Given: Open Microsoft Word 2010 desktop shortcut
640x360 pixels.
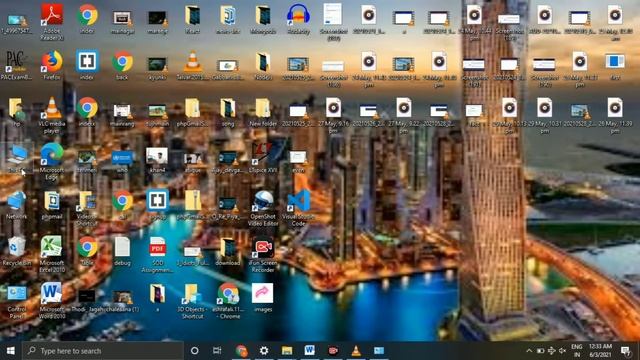Looking at the screenshot, I should (x=52, y=301).
